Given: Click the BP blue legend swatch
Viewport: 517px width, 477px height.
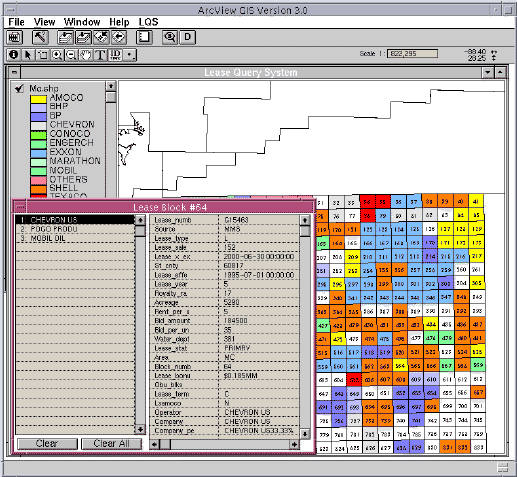Looking at the screenshot, I should tap(38, 117).
